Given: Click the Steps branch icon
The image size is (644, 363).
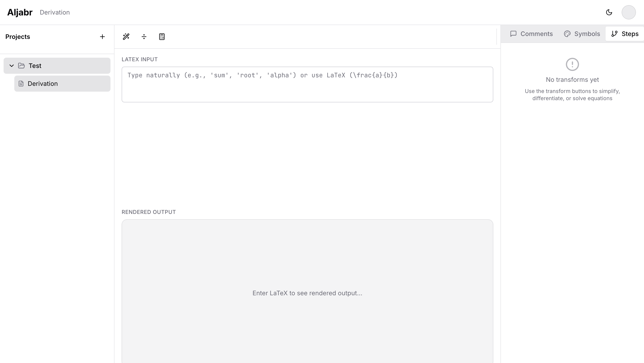Looking at the screenshot, I should coord(615,34).
